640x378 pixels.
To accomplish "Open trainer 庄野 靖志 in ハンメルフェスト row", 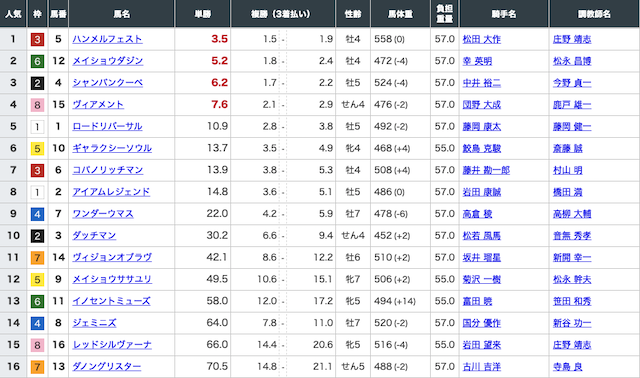I will [x=572, y=39].
